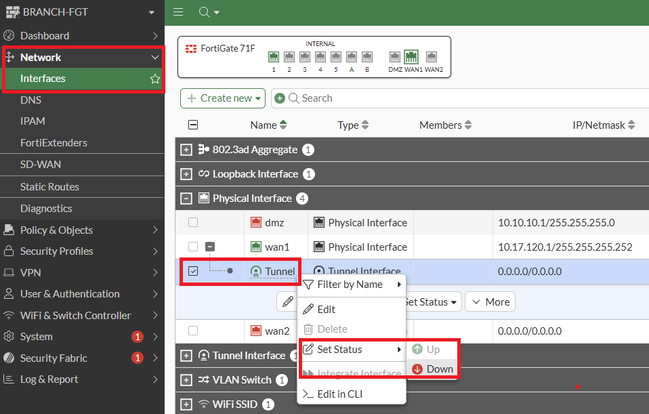Screen dimensions: 649x414
Task: Sort by Type column header
Action: tap(353, 125)
